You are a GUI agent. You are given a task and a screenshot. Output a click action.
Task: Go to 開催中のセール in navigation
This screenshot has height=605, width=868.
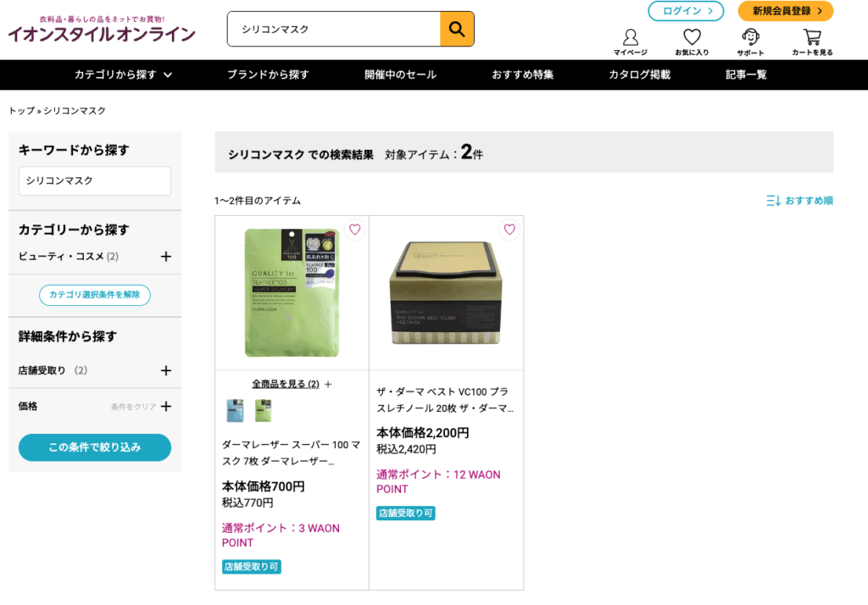pyautogui.click(x=400, y=75)
